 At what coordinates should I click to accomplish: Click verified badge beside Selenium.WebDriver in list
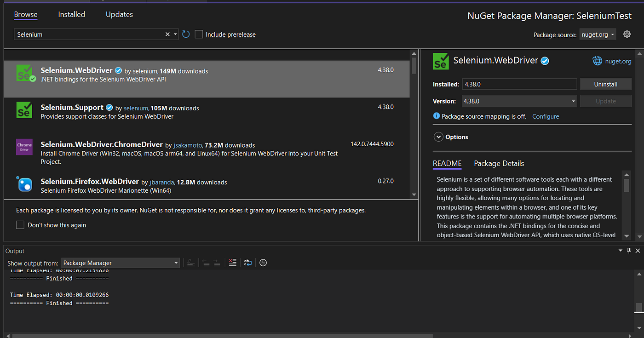(x=118, y=71)
